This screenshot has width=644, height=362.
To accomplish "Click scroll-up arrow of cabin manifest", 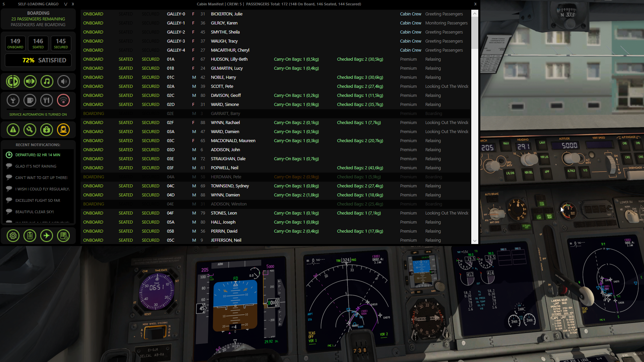I will pos(475,14).
